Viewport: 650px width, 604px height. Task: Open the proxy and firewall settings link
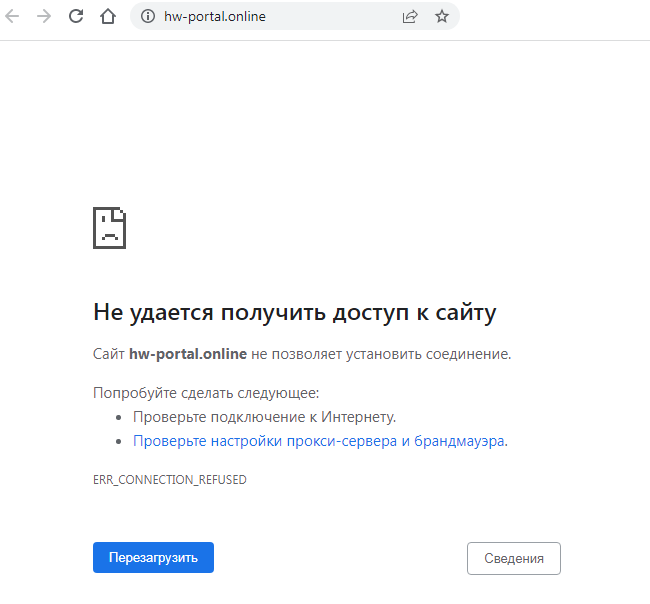coord(319,441)
